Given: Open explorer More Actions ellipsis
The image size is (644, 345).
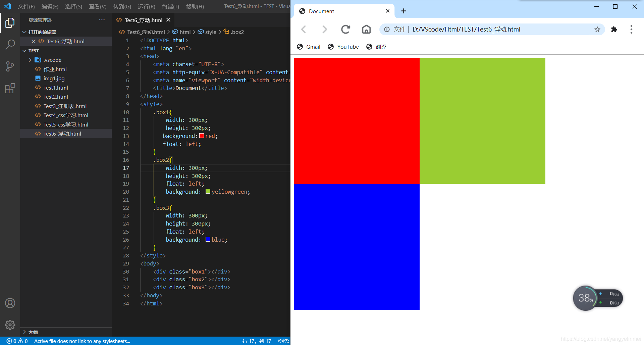Looking at the screenshot, I should 102,20.
